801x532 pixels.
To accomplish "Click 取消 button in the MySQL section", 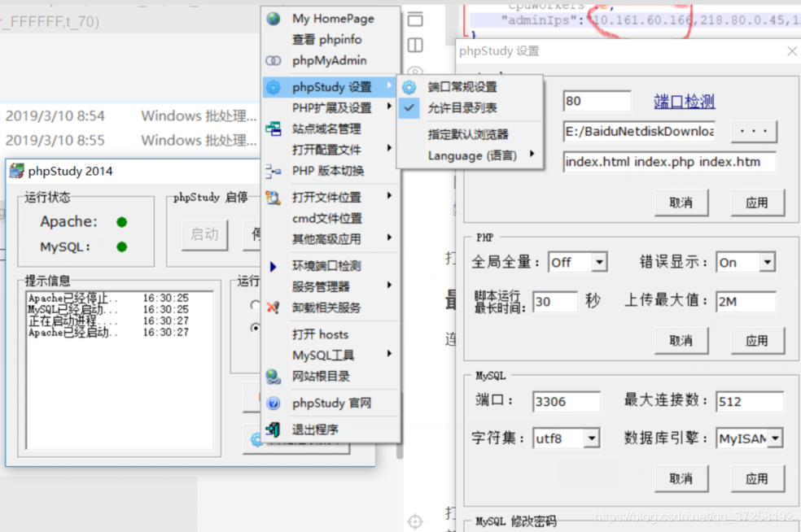I will click(681, 479).
